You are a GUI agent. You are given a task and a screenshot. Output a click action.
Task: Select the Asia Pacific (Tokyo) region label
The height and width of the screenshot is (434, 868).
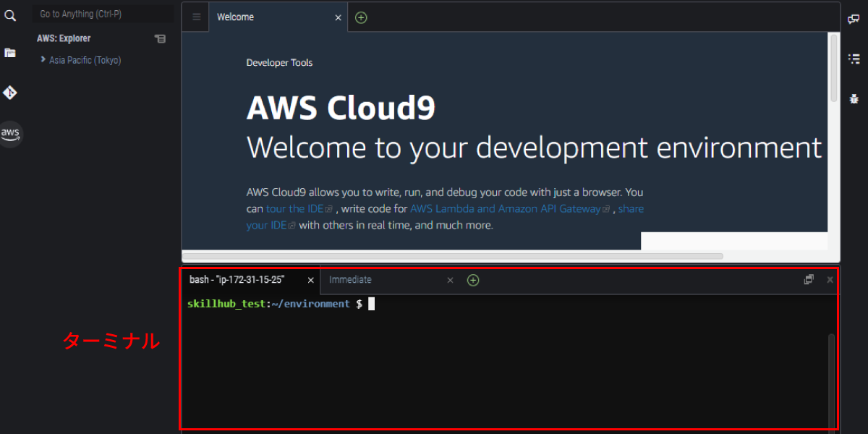click(85, 61)
